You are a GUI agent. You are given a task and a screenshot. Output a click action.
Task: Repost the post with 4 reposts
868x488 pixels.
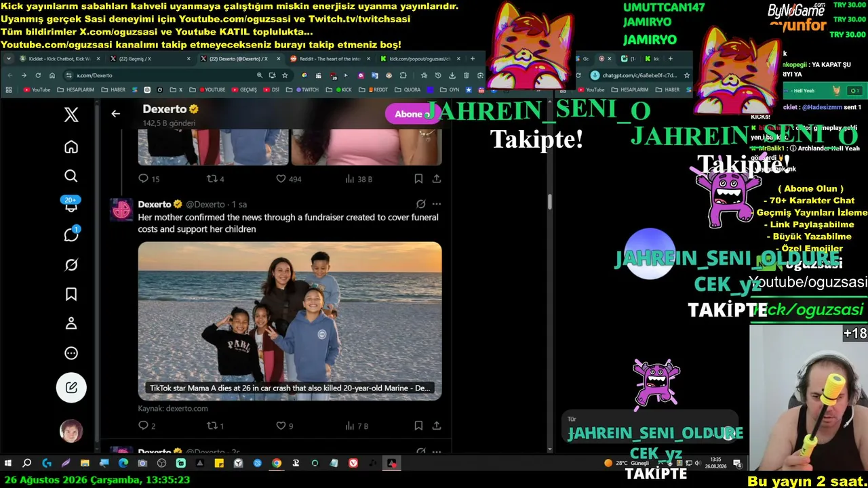(x=215, y=179)
